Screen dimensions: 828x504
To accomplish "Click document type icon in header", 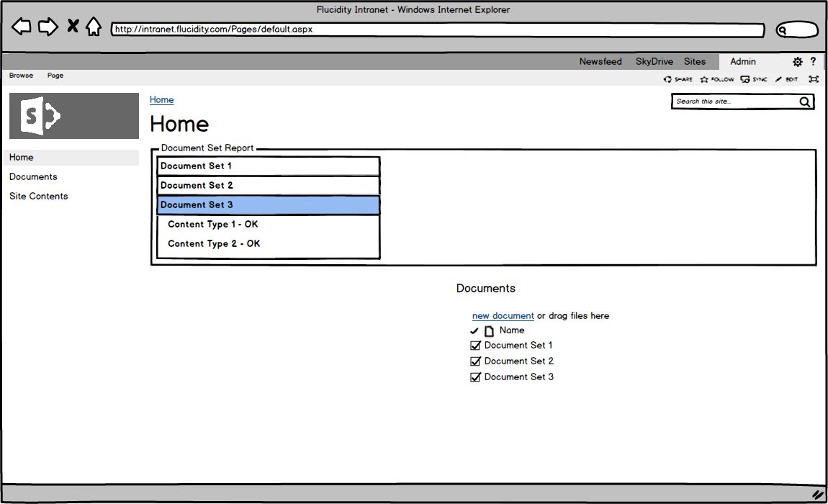I will (489, 331).
